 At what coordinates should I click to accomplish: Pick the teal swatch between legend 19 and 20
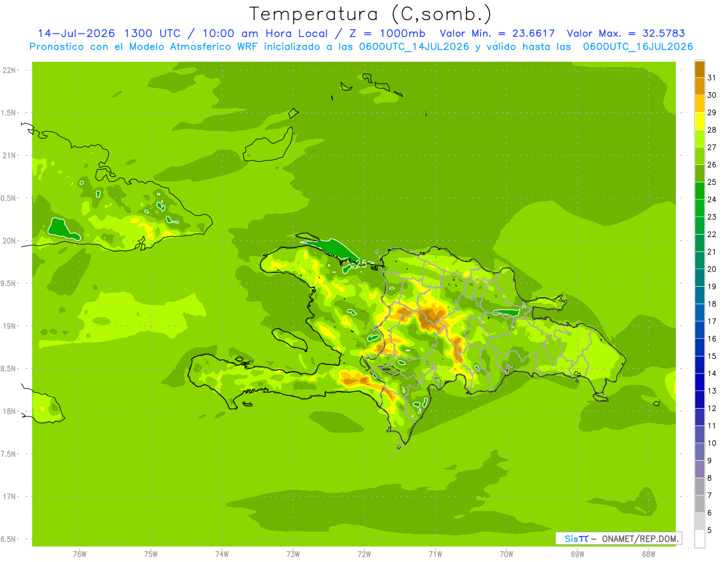click(x=699, y=278)
